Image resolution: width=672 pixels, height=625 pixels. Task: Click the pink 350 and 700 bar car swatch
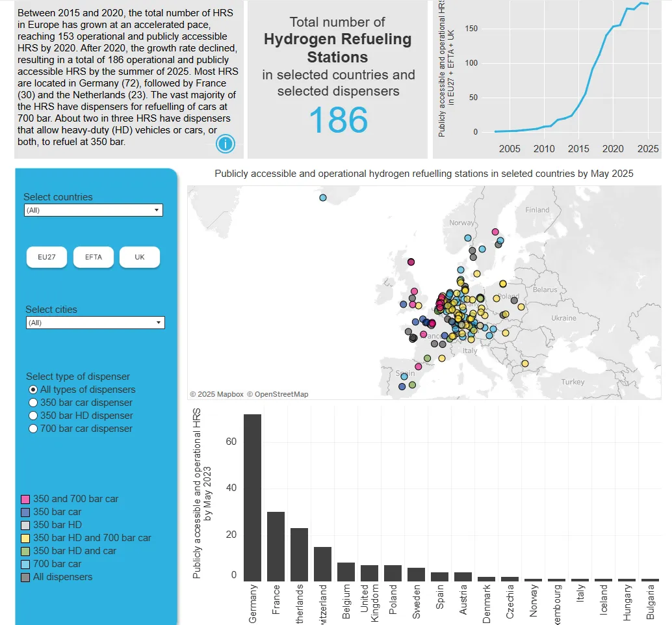(25, 499)
